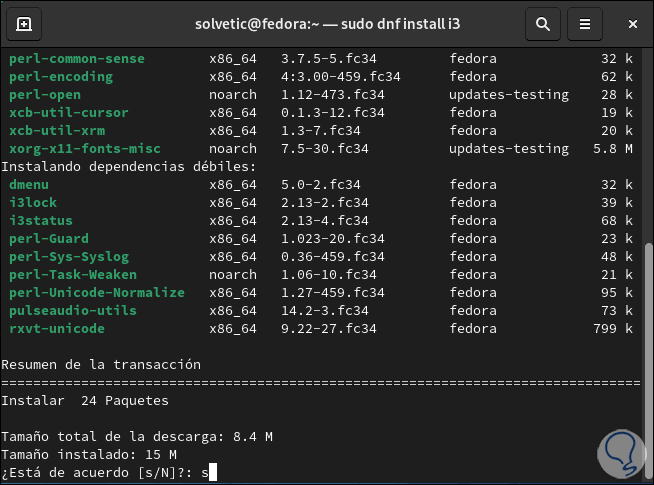Click the i3status package name
Image resolution: width=654 pixels, height=485 pixels.
[41, 221]
